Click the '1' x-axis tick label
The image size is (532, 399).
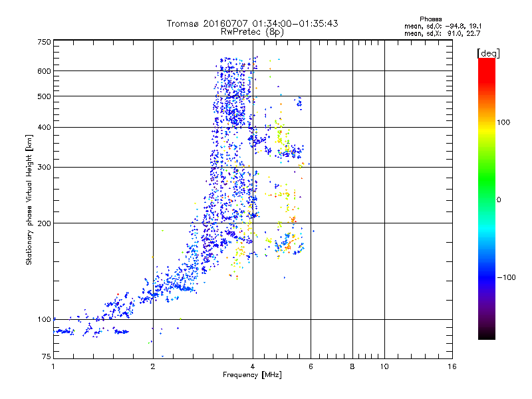53,366
